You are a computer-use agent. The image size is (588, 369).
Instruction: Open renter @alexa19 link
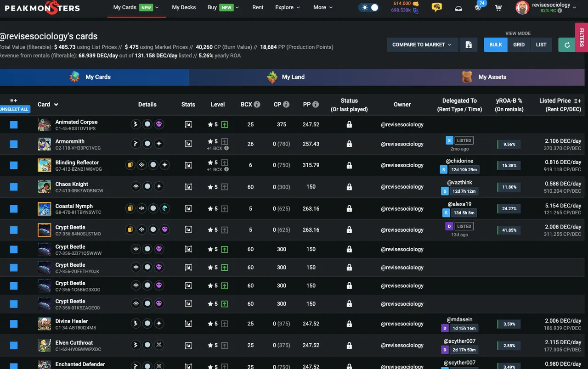pyautogui.click(x=459, y=204)
